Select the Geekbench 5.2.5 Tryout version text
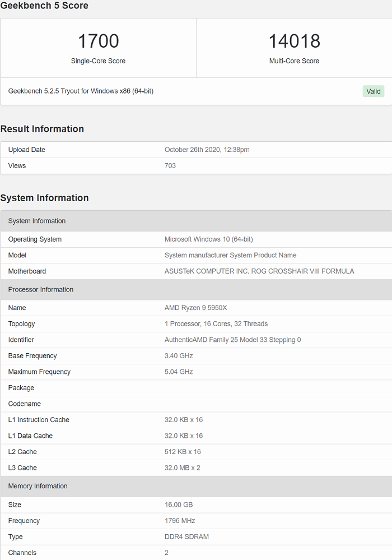The height and width of the screenshot is (560, 392). [x=81, y=91]
